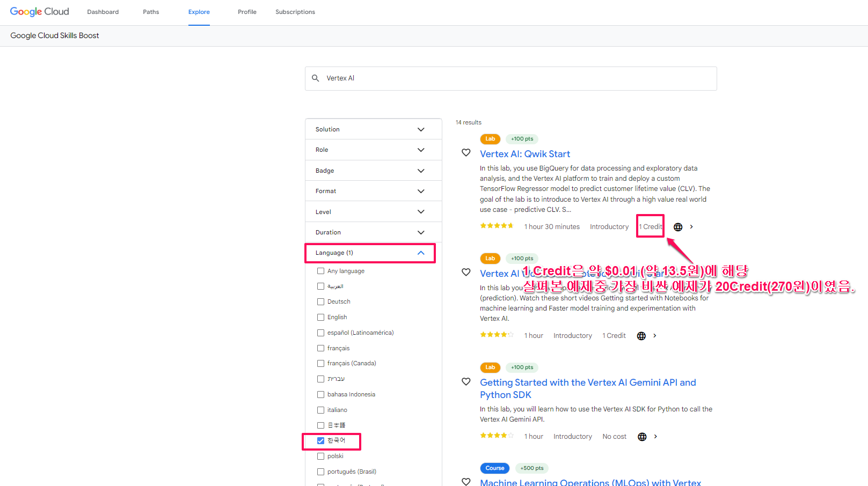
Task: Check the italiano checkbox
Action: pyautogui.click(x=320, y=410)
